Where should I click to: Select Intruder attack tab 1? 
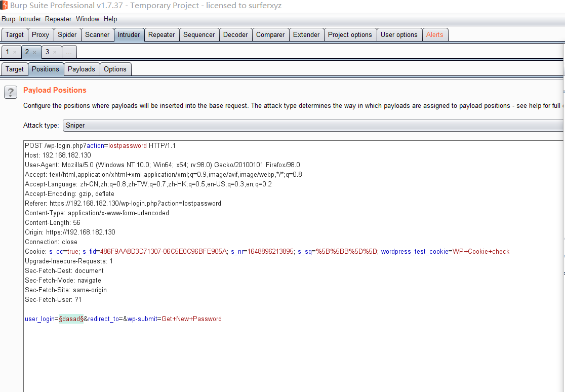coord(8,52)
